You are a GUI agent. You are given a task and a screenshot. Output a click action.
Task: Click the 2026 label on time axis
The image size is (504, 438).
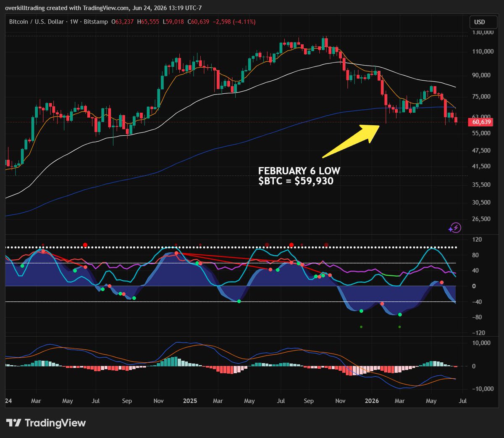372,401
